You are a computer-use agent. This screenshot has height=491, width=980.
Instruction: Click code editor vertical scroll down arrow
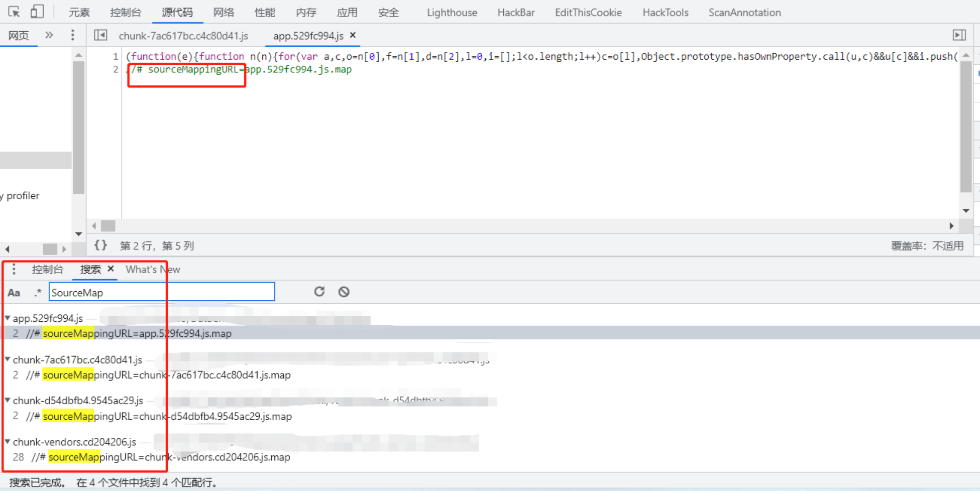tap(966, 211)
